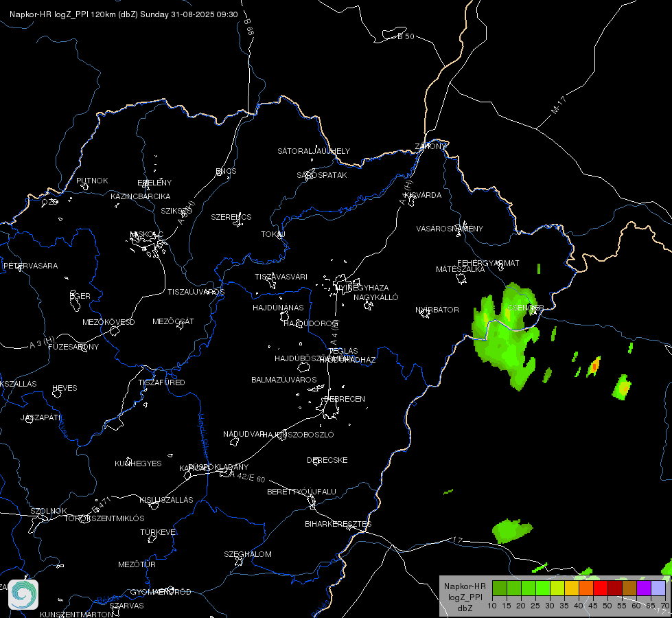Click the PUTNOK label

[92, 181]
